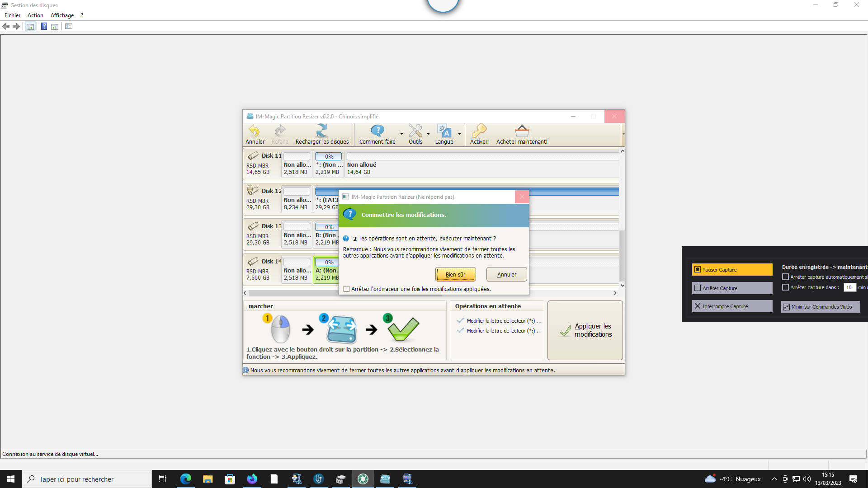Click Annuler button in the commit dialog
This screenshot has height=488, width=868.
506,274
